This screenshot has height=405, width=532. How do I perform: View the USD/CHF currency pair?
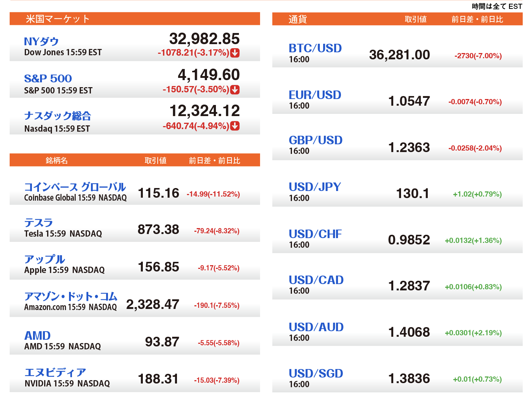click(x=315, y=234)
